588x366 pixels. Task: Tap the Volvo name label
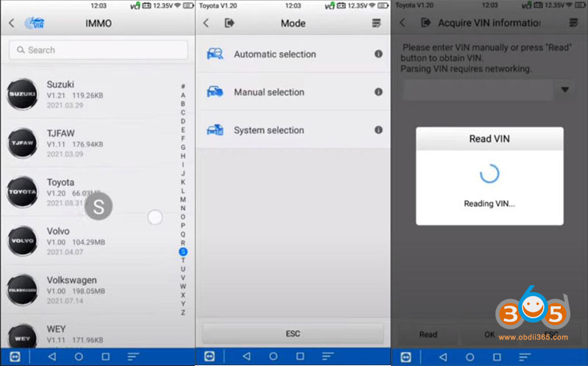[x=58, y=231]
